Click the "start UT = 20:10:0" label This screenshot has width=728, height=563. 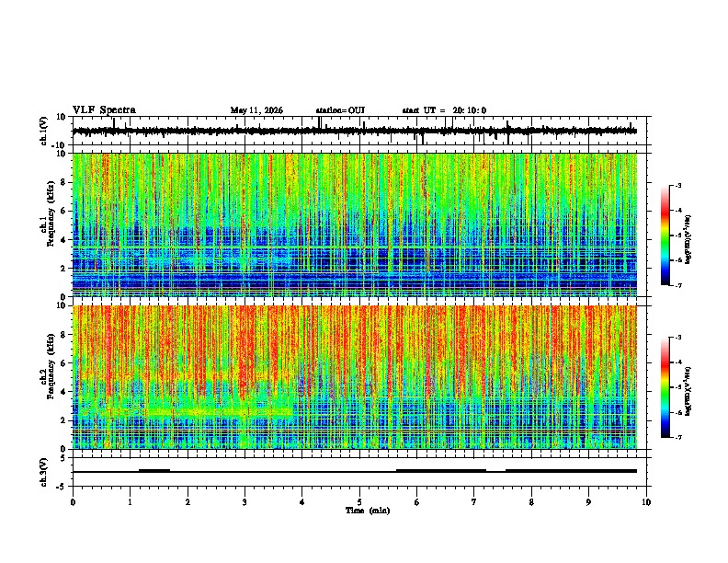pyautogui.click(x=444, y=110)
